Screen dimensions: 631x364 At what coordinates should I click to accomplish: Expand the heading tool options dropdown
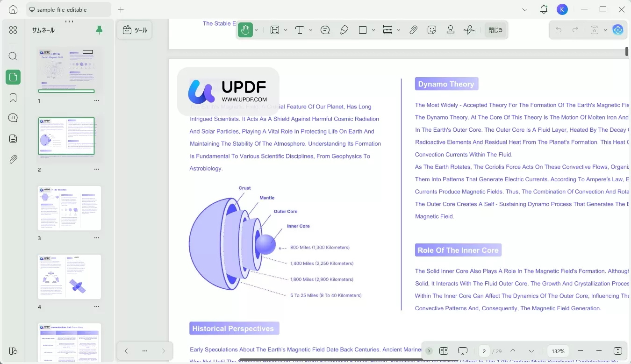[285, 29]
